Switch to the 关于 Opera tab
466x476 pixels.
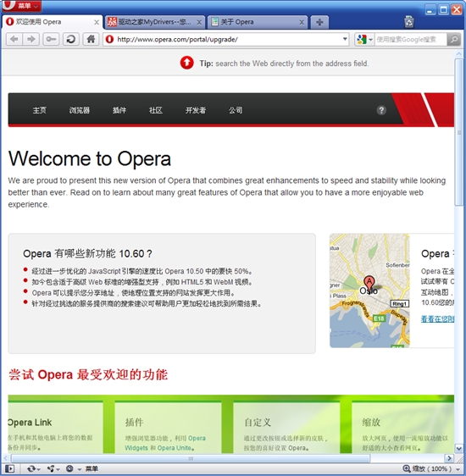[x=258, y=22]
